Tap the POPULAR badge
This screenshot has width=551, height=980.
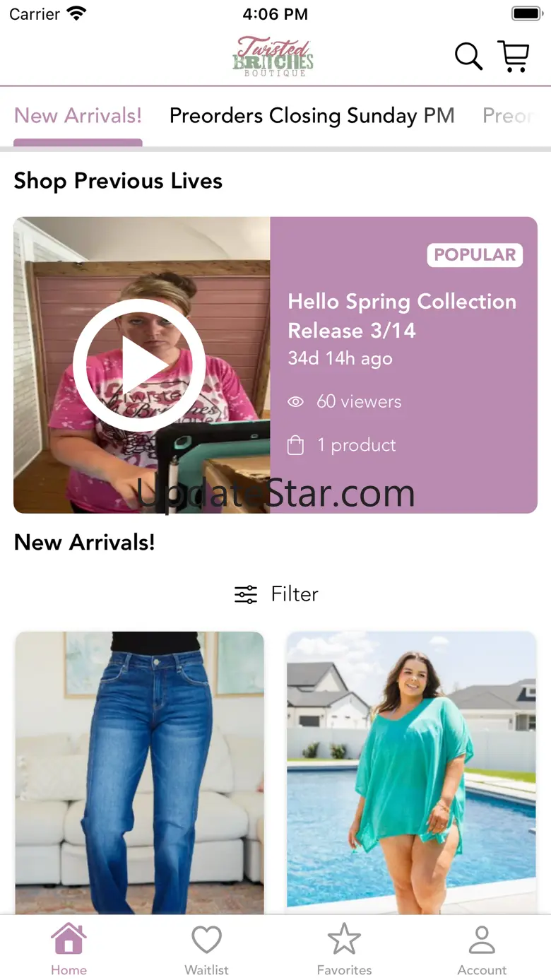[x=475, y=255]
